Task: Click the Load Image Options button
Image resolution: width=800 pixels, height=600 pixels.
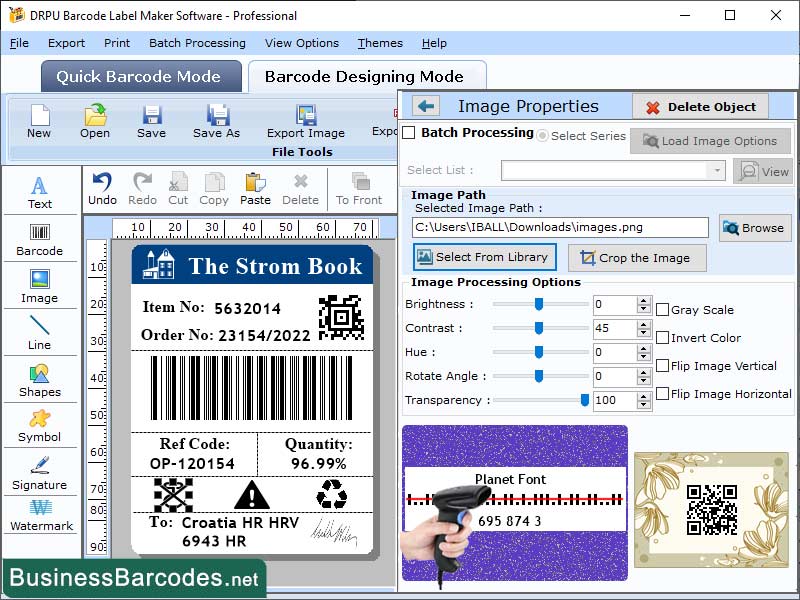Action: click(x=710, y=141)
